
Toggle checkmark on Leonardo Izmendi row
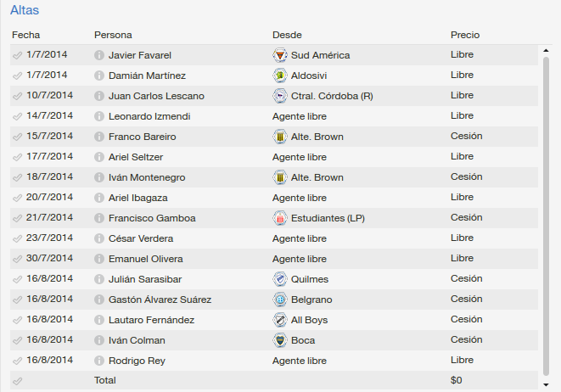point(17,116)
